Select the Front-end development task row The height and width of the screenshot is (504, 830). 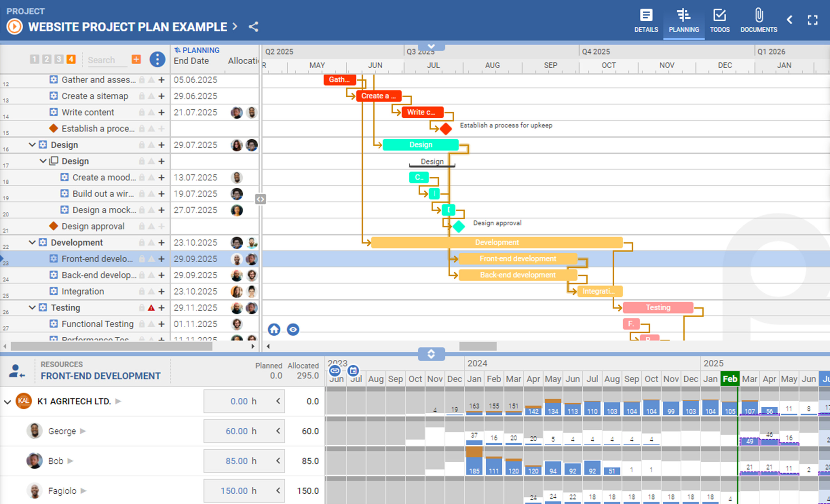click(129, 259)
